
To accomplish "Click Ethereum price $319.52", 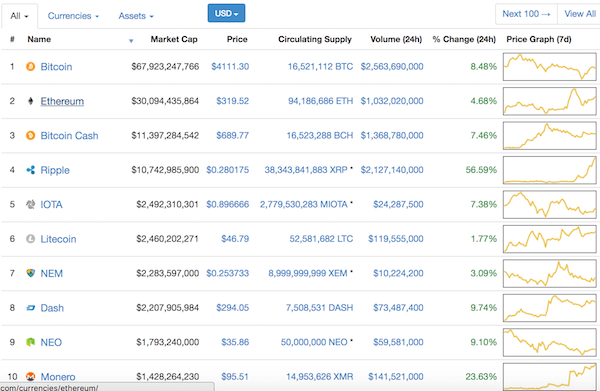I will click(233, 101).
